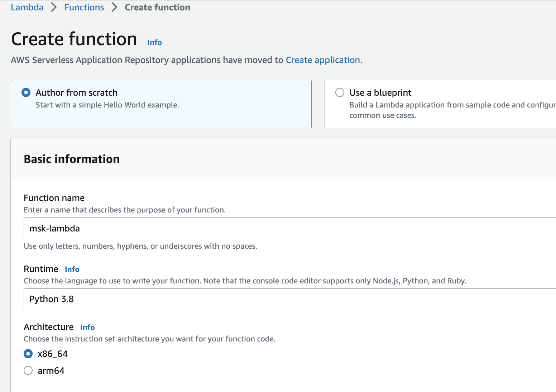Click the Hello World example card description
The height and width of the screenshot is (392, 556).
pyautogui.click(x=107, y=105)
